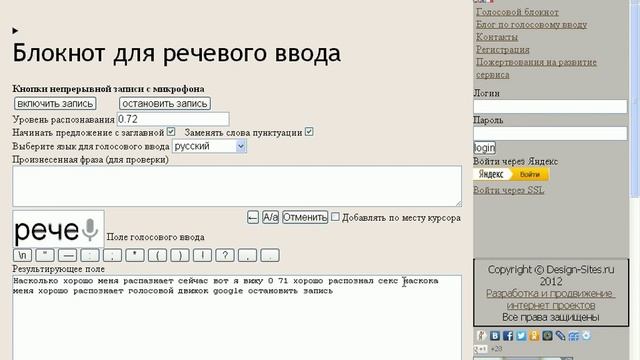Open 'Разработка и продвижение интернет проектов' link

tap(551, 299)
